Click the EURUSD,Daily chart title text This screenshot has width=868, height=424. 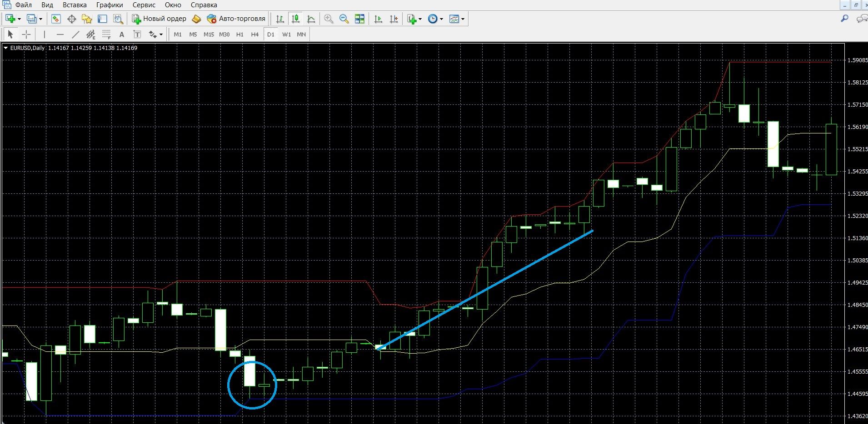point(27,48)
